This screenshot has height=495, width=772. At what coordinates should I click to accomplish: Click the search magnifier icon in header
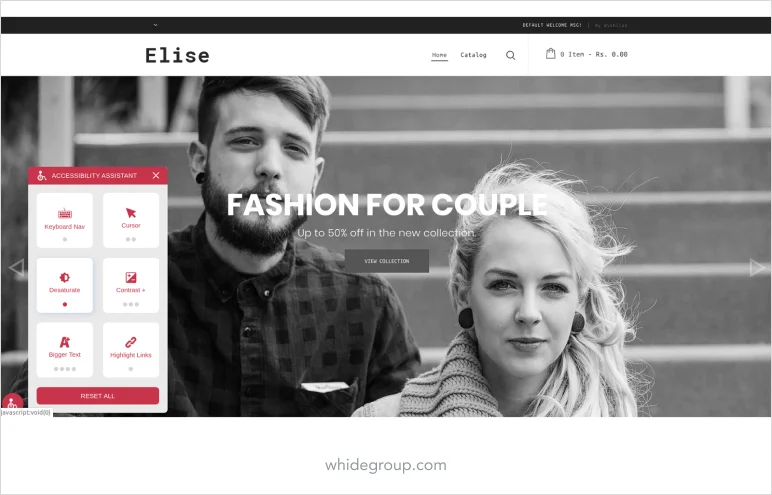point(511,55)
